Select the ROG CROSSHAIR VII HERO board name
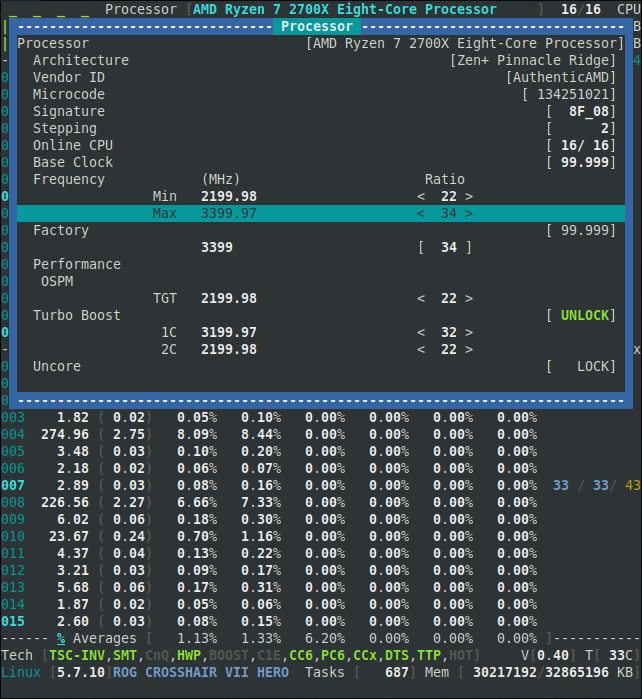Image resolution: width=642 pixels, height=699 pixels. (x=201, y=673)
